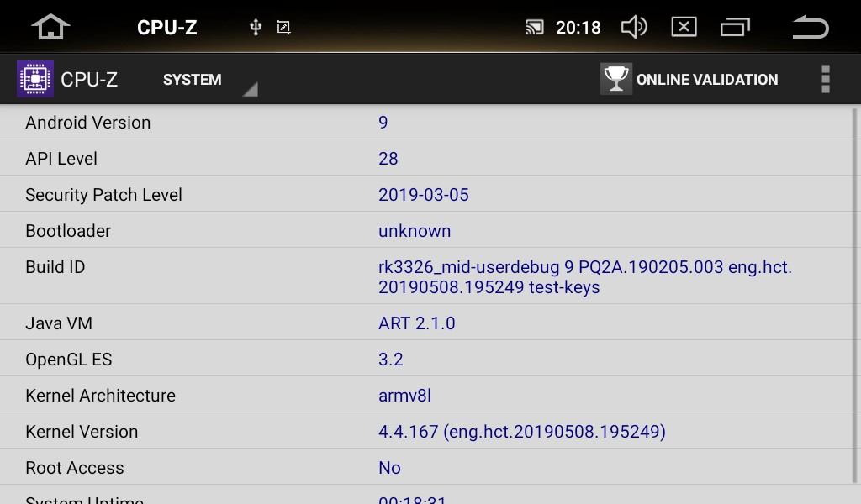Tap the Home icon in status bar

coord(50,27)
